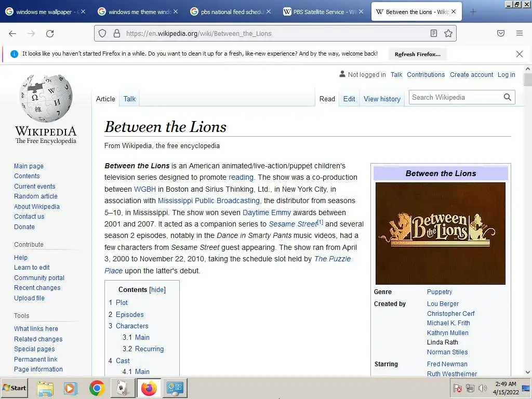Follow the Mississippi Public Broadcasting link
This screenshot has height=399, width=532.
click(209, 201)
